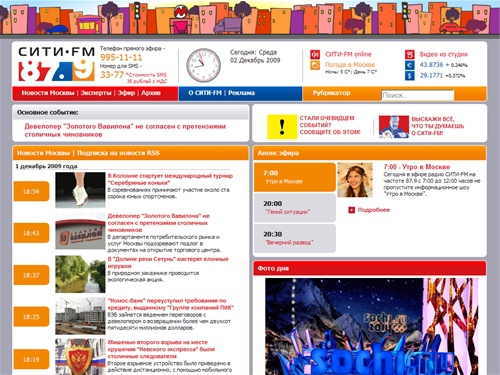This screenshot has height=375, width=500.
Task: Click the 995-11-11 phone number
Action: tap(121, 57)
